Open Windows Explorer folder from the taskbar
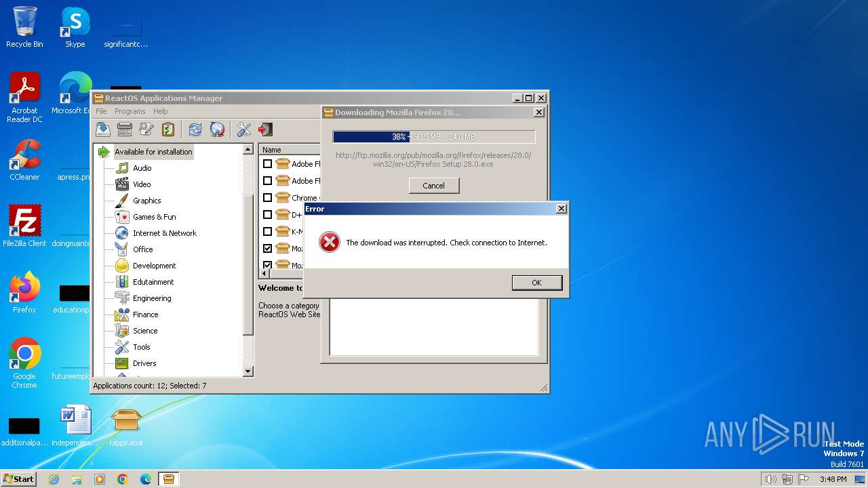Viewport: 868px width, 488px height. pyautogui.click(x=77, y=479)
